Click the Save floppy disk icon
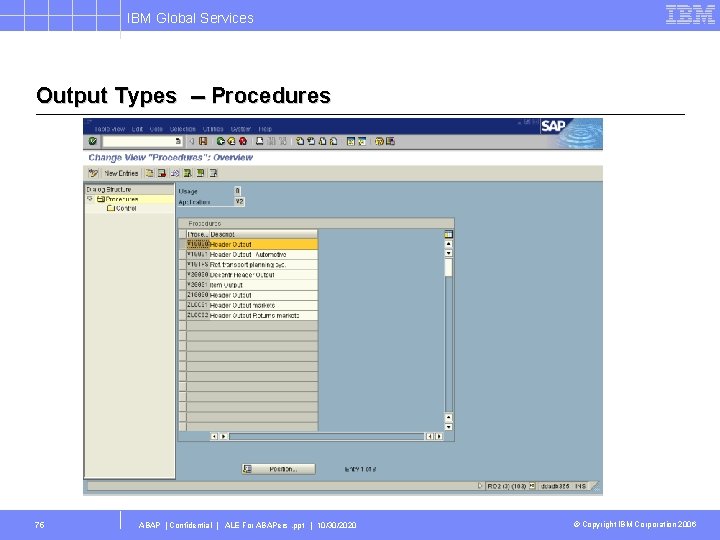The image size is (720, 540). (x=202, y=141)
